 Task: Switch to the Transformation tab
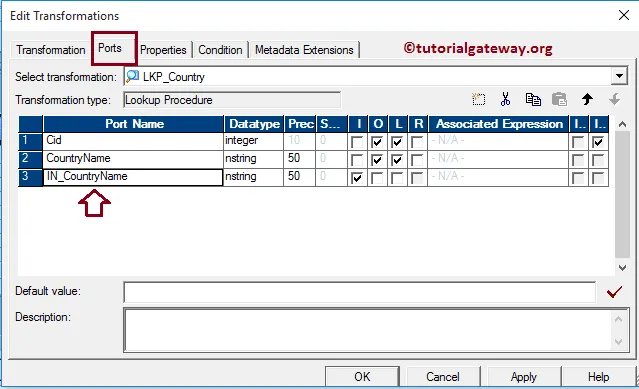[x=51, y=50]
